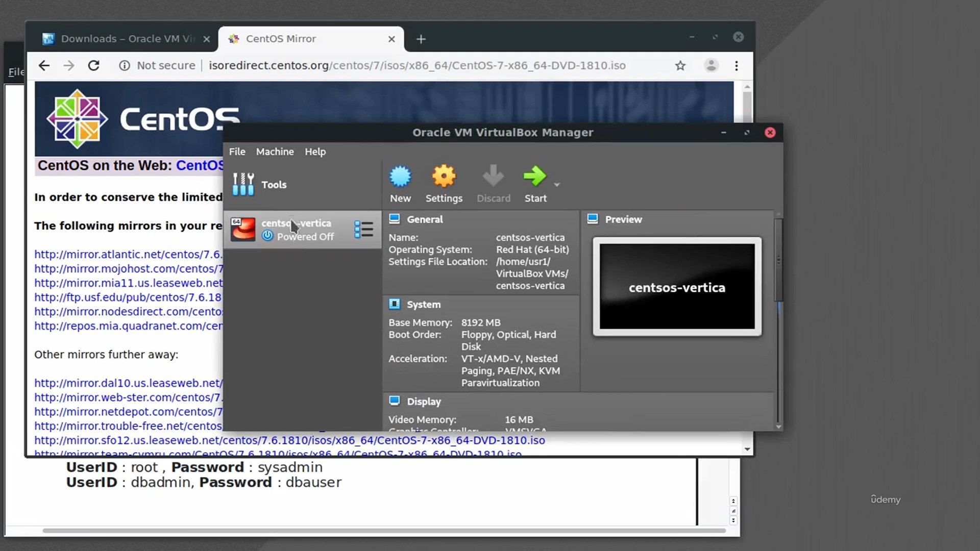The width and height of the screenshot is (980, 551).
Task: Open the mirror.trouble-free.net link
Action: [x=128, y=425]
